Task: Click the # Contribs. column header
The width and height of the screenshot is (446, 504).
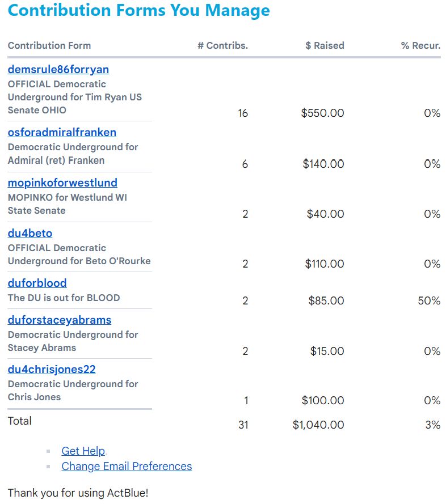Action: click(x=222, y=46)
